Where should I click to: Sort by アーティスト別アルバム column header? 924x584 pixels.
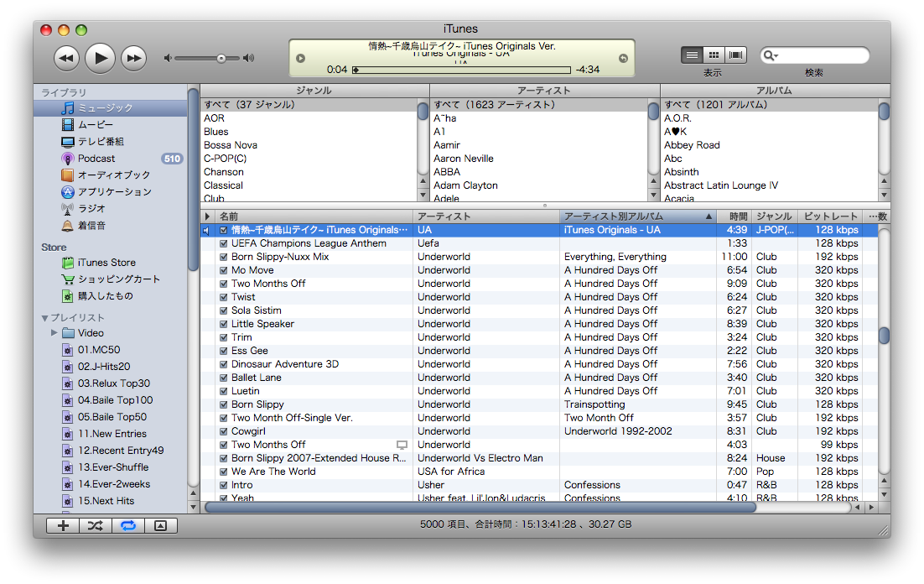(x=638, y=216)
